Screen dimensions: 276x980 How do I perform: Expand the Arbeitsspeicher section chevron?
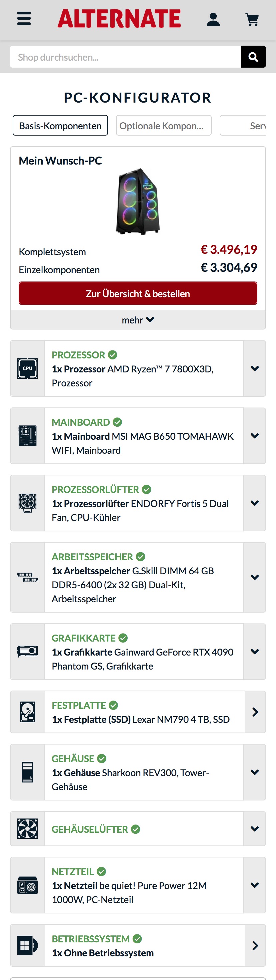click(x=255, y=577)
